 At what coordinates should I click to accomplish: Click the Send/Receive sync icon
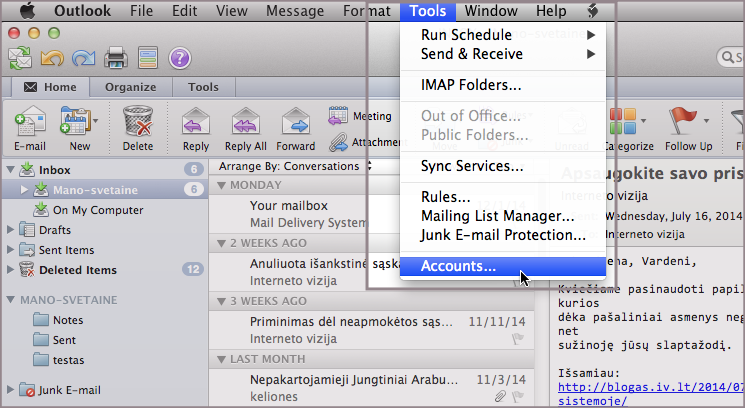20,57
